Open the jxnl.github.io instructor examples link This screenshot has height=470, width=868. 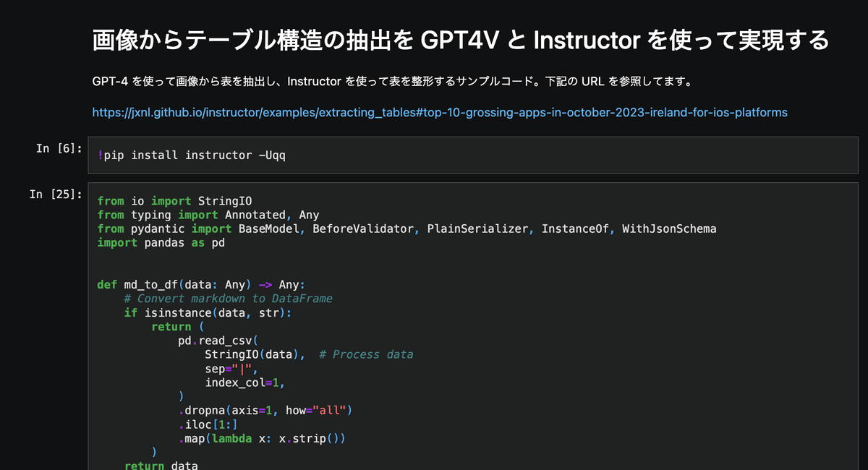click(x=440, y=113)
